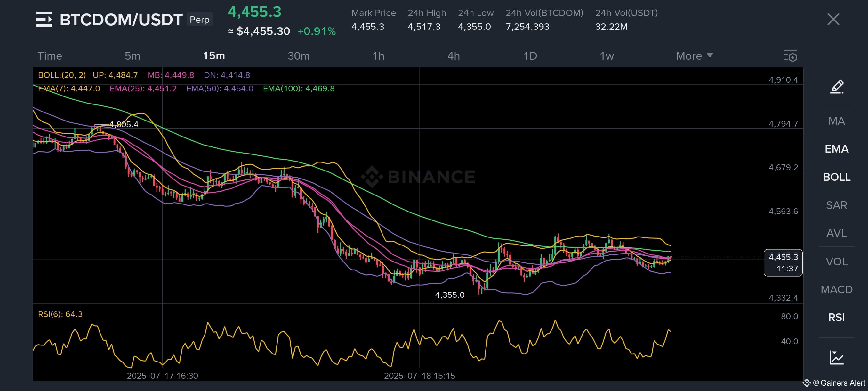The image size is (868, 391).
Task: Select the 1D interval tab
Action: (530, 56)
